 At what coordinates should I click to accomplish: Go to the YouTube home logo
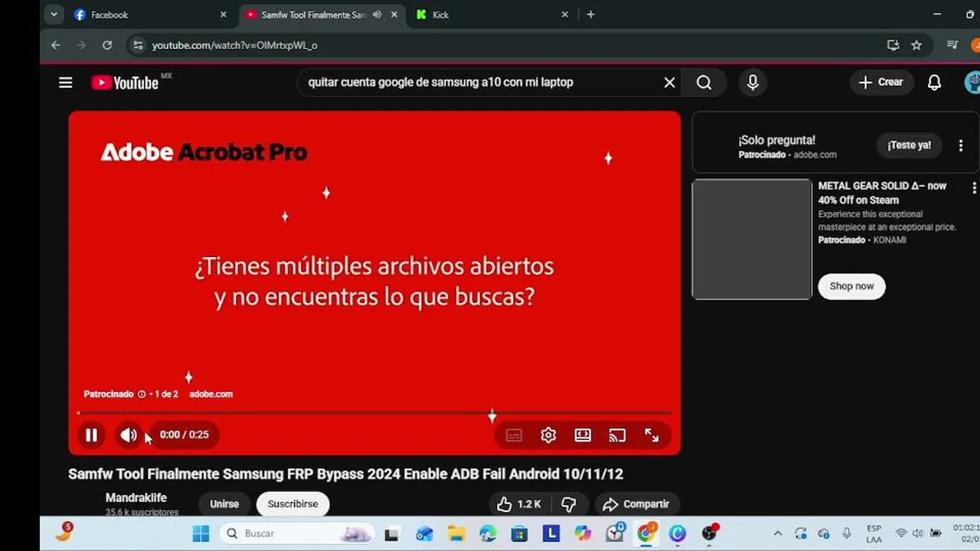click(125, 83)
